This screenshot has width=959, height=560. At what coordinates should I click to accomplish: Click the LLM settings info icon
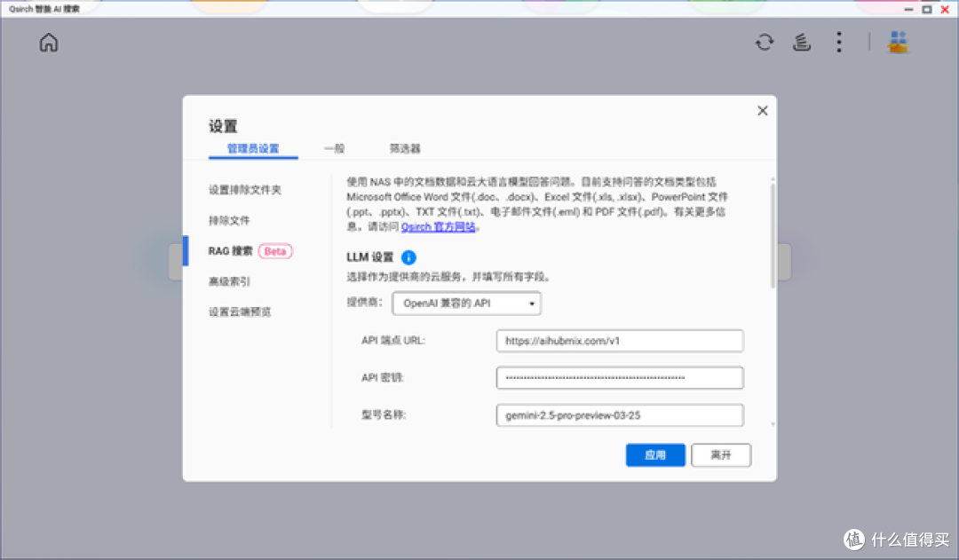coord(408,257)
